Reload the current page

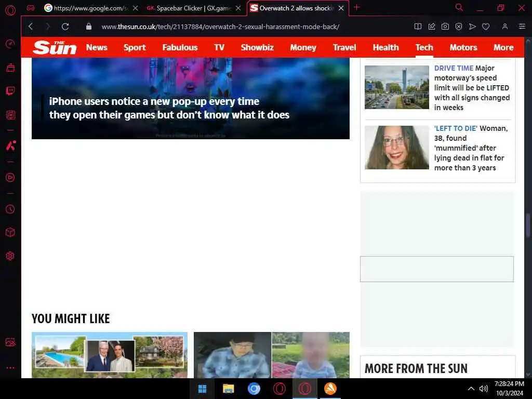point(65,26)
